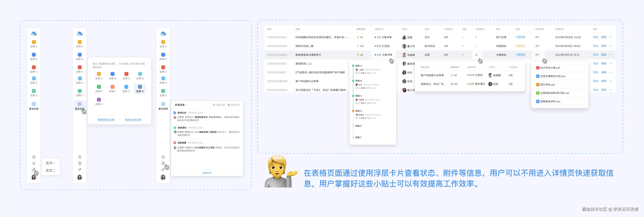Expand the 未读消息 filter dropdown
Screen dimensions: 644x217
coord(187,105)
